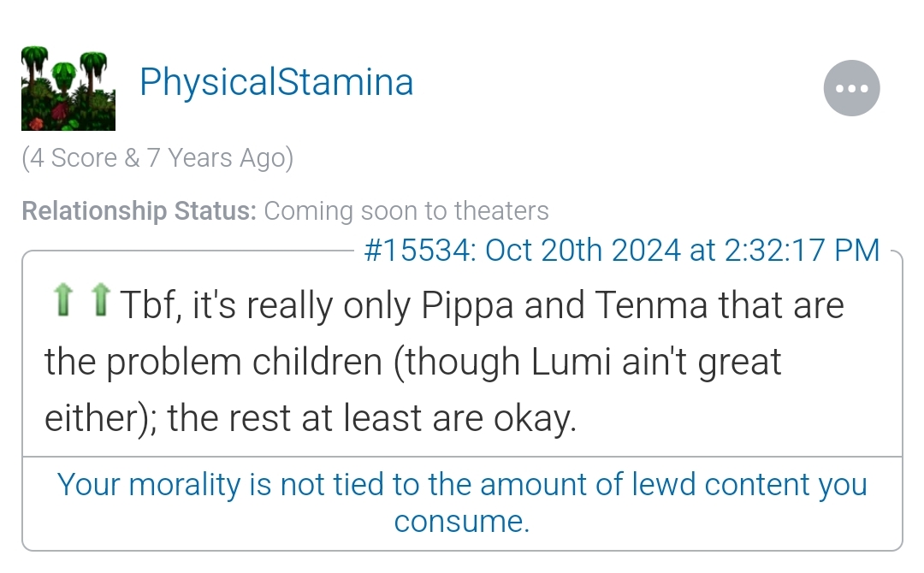
Task: Click the second green up-arrow icon
Action: (x=101, y=299)
